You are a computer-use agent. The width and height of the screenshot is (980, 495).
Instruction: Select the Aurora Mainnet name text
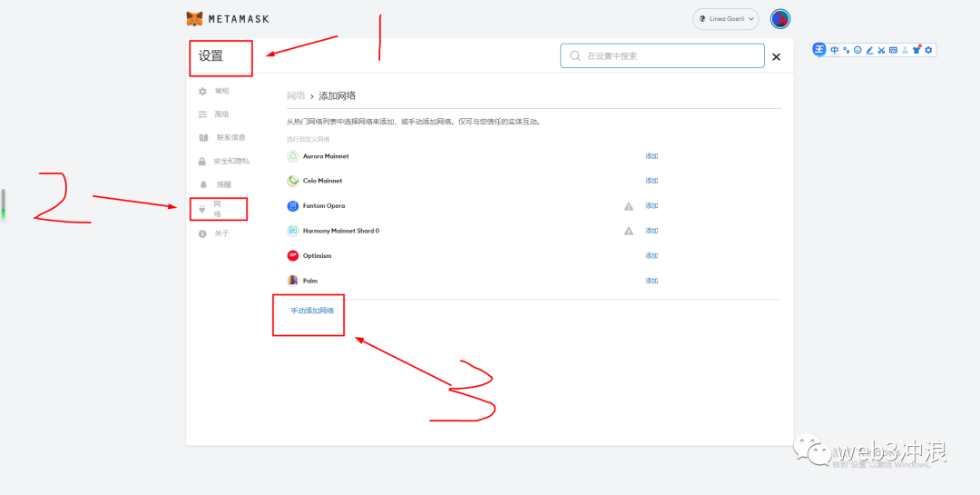(x=326, y=156)
